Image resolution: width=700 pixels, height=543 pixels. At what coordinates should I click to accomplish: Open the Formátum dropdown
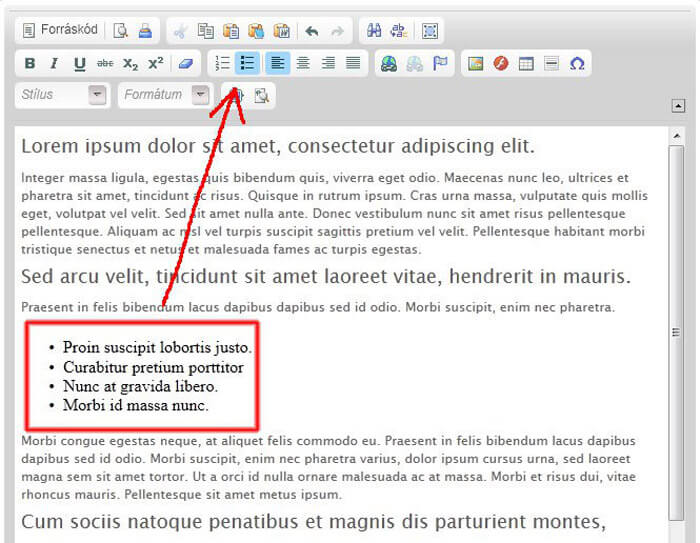[x=200, y=95]
